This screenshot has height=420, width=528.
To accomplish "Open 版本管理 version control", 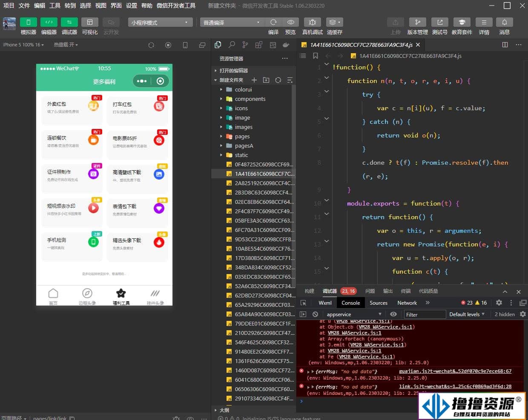I will 418,22.
